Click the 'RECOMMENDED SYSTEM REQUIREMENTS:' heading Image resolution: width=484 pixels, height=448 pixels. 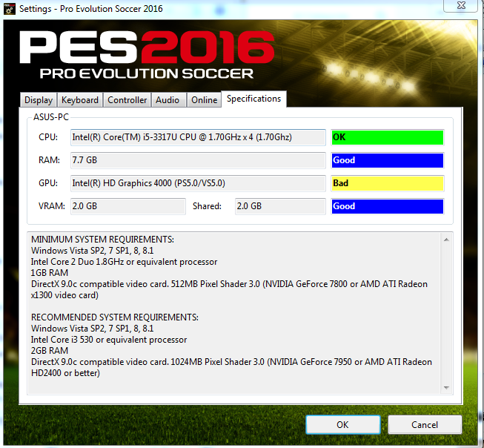click(x=115, y=317)
